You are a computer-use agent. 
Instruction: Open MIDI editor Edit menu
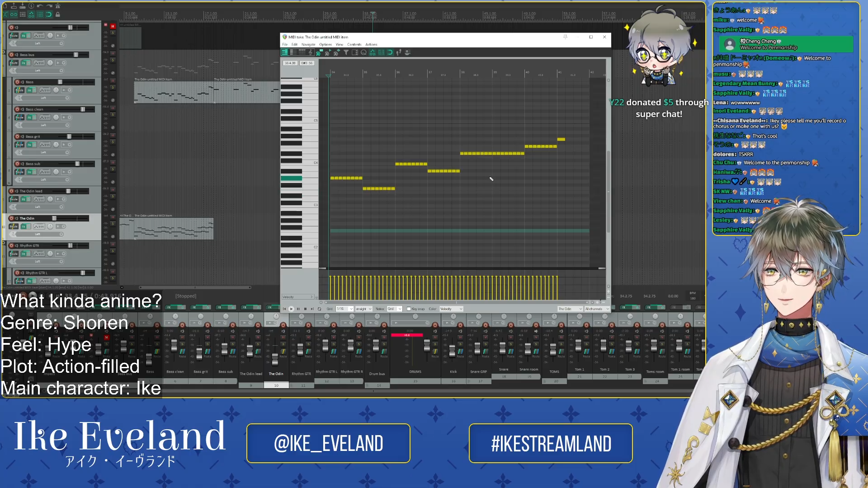pyautogui.click(x=294, y=44)
